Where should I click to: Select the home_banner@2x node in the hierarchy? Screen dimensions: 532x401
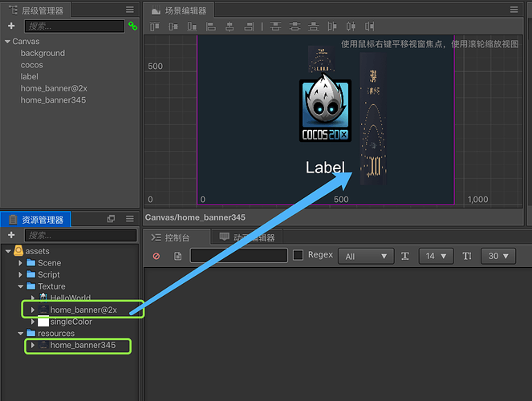pos(54,88)
